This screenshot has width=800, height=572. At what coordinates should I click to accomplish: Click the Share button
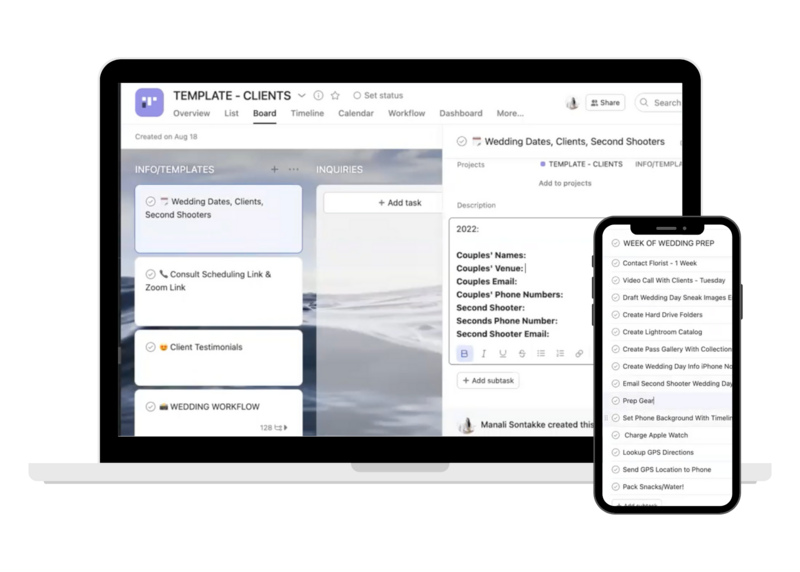(605, 103)
